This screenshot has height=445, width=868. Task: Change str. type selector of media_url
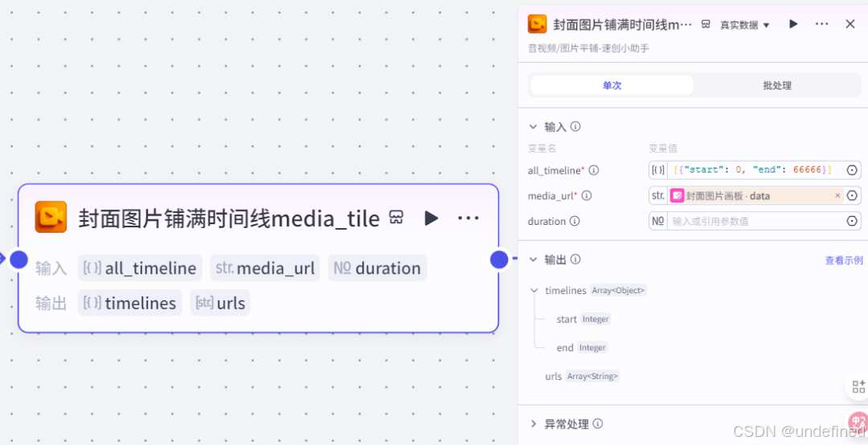point(658,195)
